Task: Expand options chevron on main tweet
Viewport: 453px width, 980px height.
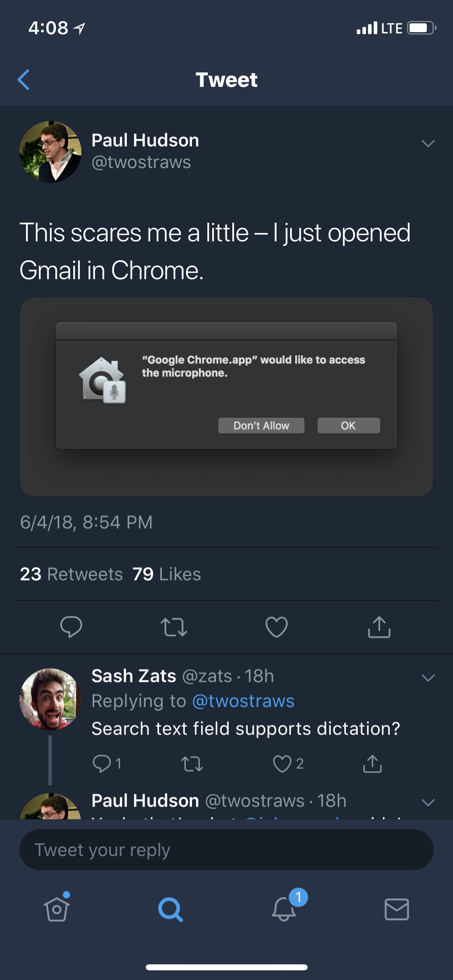Action: tap(428, 143)
